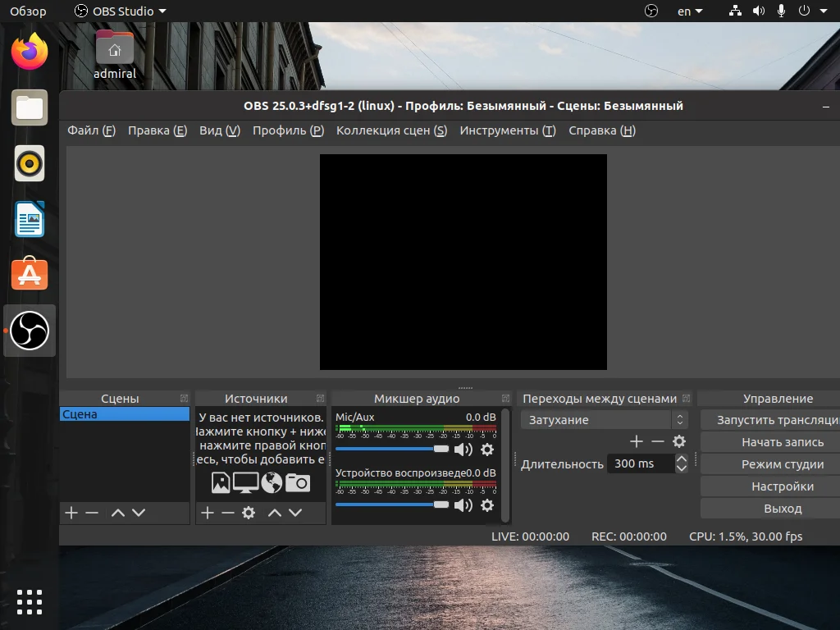This screenshot has height=630, width=840.
Task: Move the source down with the Источники down arrow
Action: 295,513
